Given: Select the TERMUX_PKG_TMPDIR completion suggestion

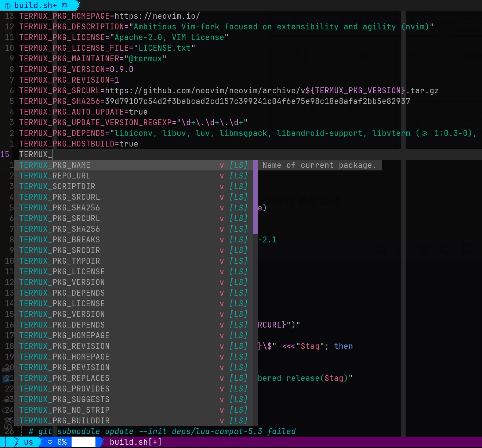Looking at the screenshot, I should tap(59, 261).
